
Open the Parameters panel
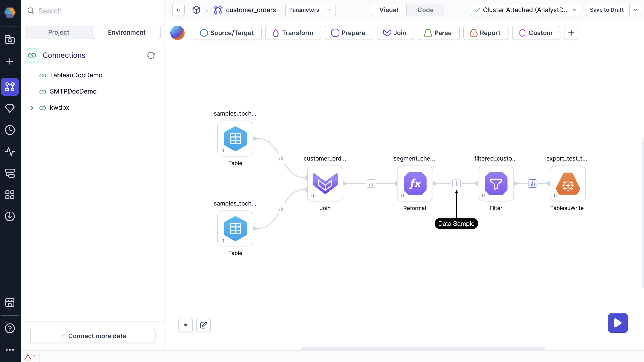click(304, 10)
